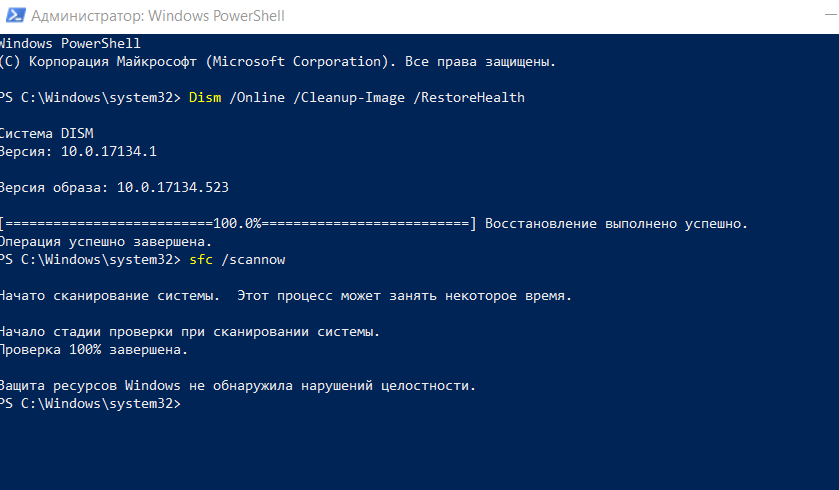Click the Cистема DISM heading line
Viewport: 839px width, 490px height.
click(47, 133)
